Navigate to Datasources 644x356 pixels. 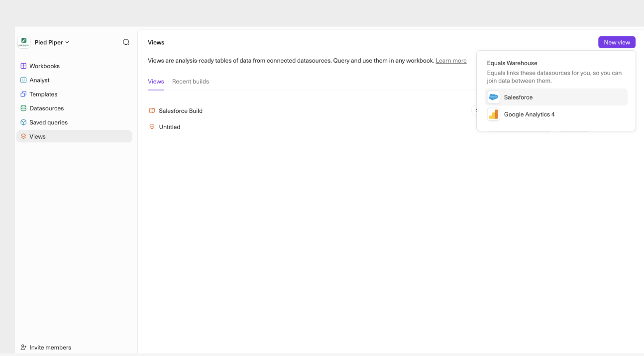[74, 108]
